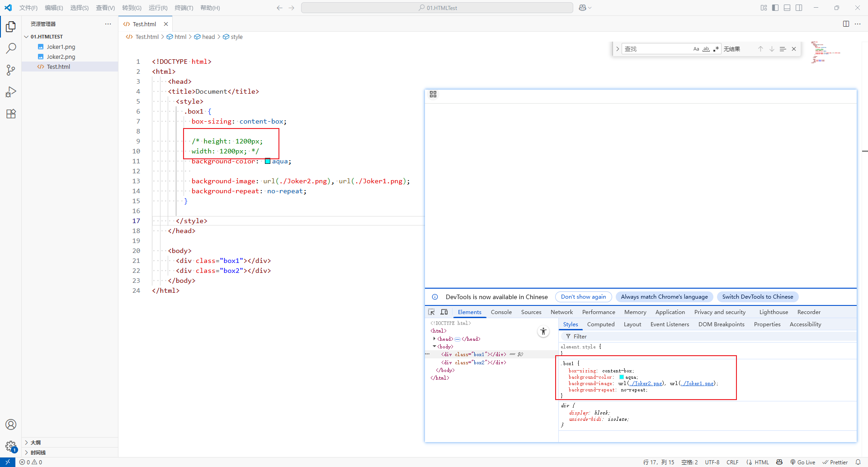Open the Source Control view
Image resolution: width=868 pixels, height=467 pixels.
pos(11,70)
